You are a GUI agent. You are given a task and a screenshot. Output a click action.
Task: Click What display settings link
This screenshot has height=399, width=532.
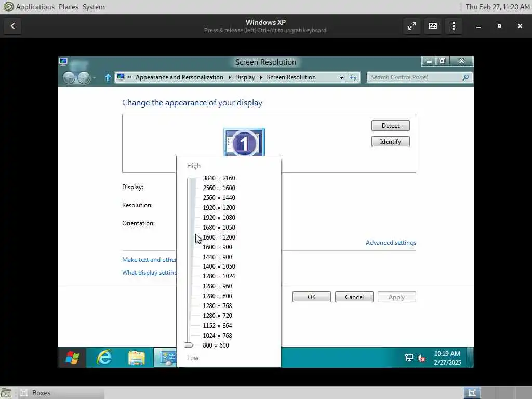pos(149,273)
